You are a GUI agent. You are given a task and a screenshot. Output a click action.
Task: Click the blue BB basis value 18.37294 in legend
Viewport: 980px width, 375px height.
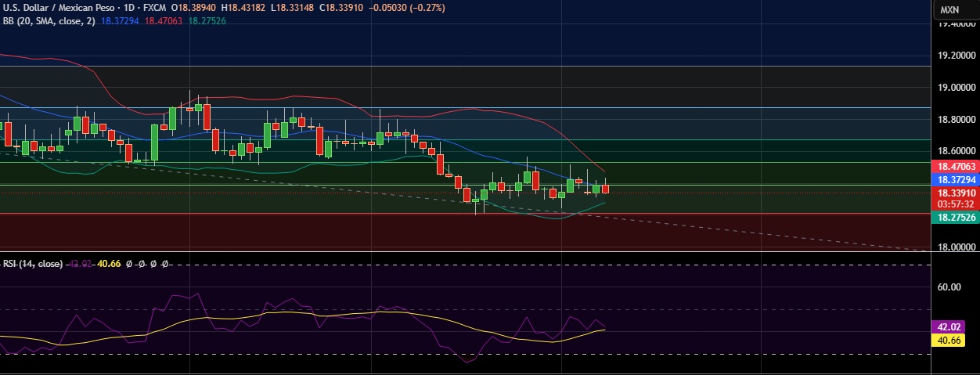(x=120, y=21)
